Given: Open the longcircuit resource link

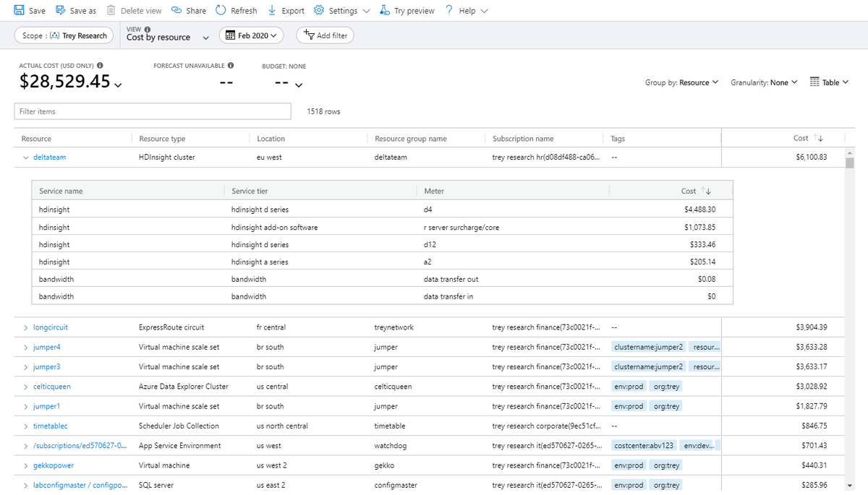Looking at the screenshot, I should [x=51, y=327].
